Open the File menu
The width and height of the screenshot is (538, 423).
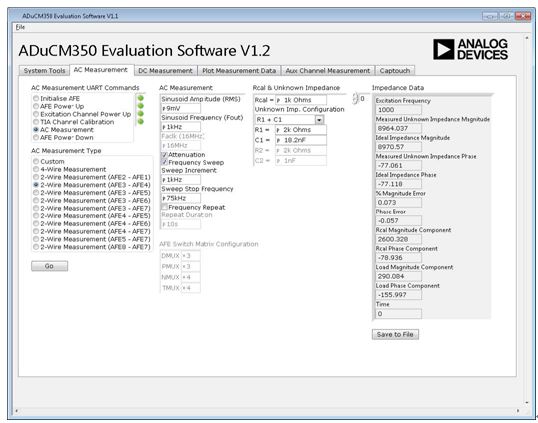pos(20,27)
